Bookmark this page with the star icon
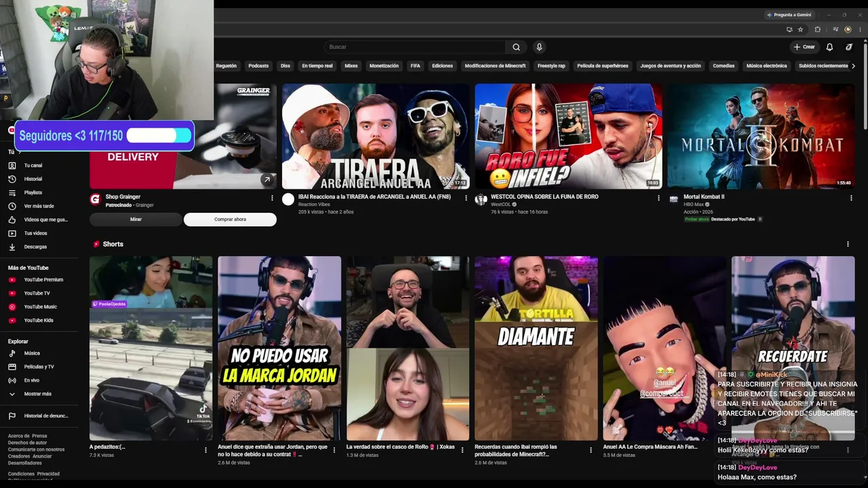Screen dimensions: 868x488 point(800,30)
